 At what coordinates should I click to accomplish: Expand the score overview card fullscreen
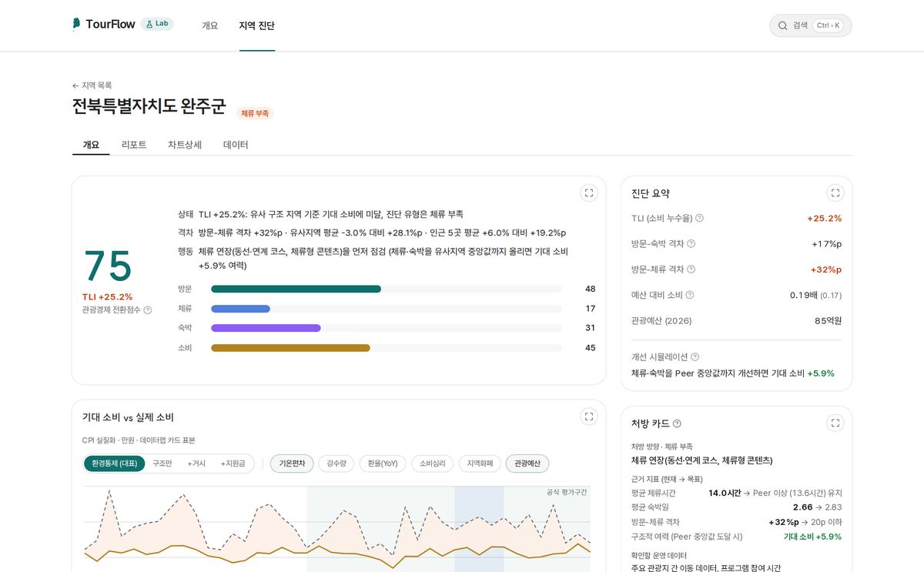click(x=589, y=193)
